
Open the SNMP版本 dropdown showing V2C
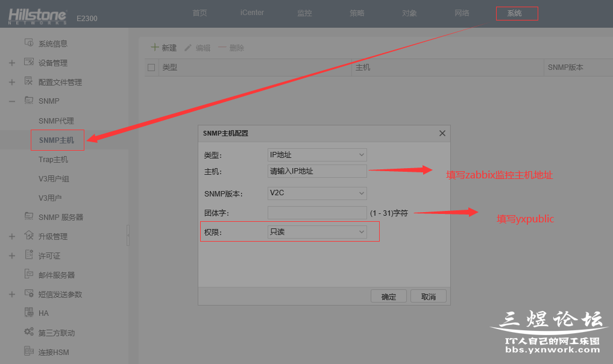pyautogui.click(x=317, y=193)
